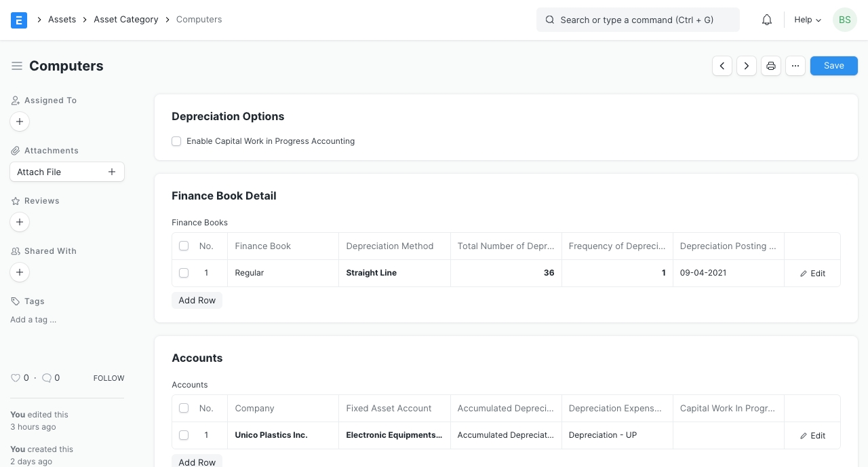Add a review with plus icon
This screenshot has width=868, height=467.
coord(20,222)
